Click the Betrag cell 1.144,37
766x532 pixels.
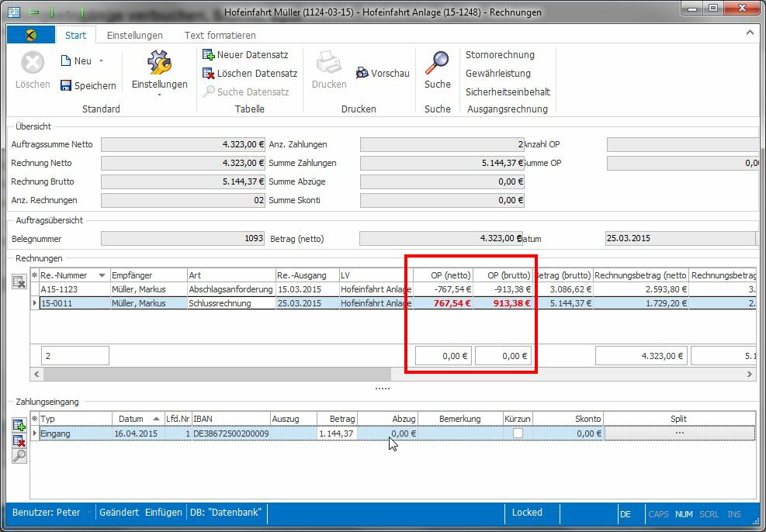(337, 434)
